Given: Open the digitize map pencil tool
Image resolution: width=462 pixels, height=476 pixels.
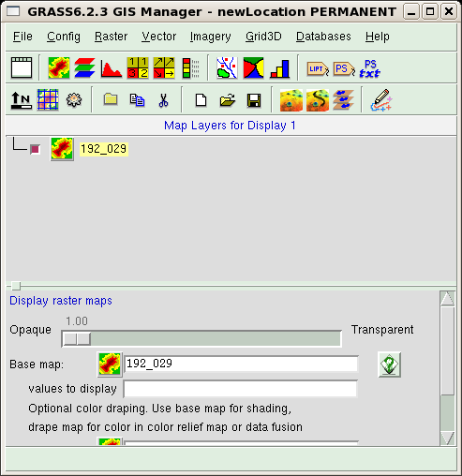Looking at the screenshot, I should coord(381,100).
